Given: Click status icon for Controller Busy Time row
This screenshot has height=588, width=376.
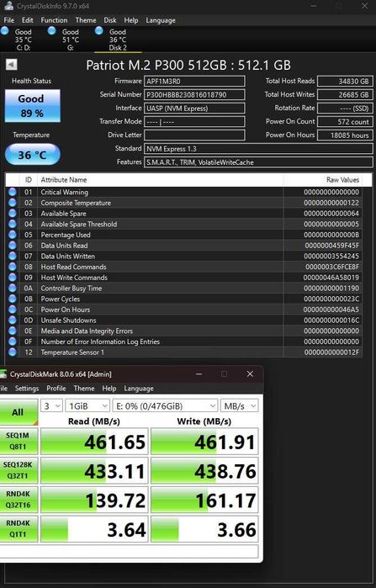Looking at the screenshot, I should [13, 288].
